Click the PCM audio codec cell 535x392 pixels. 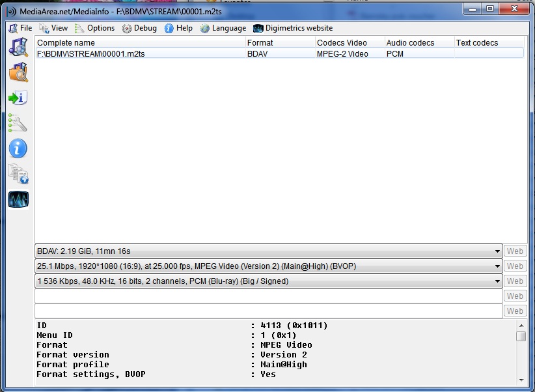395,54
